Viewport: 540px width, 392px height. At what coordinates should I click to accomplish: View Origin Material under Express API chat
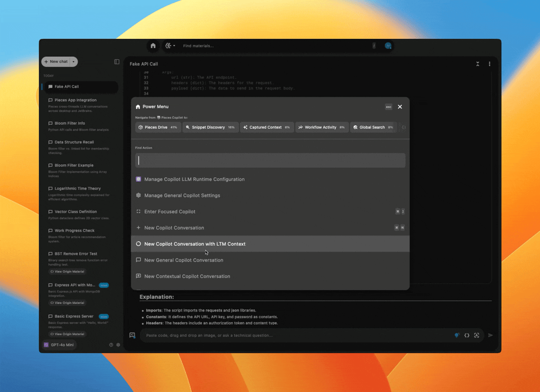(67, 303)
